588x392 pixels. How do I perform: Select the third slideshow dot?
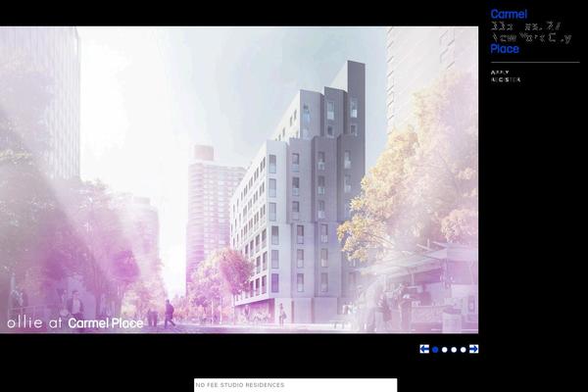(454, 350)
